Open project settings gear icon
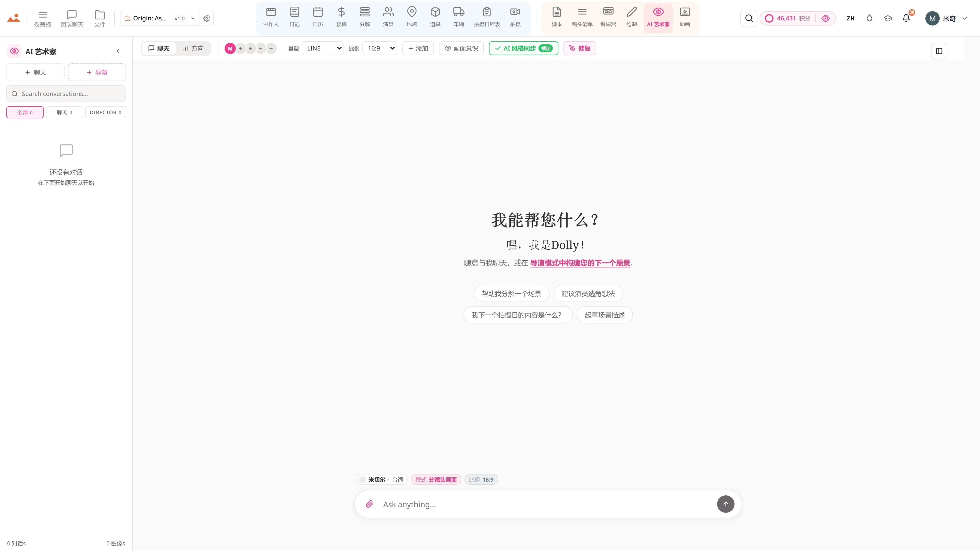 tap(206, 18)
